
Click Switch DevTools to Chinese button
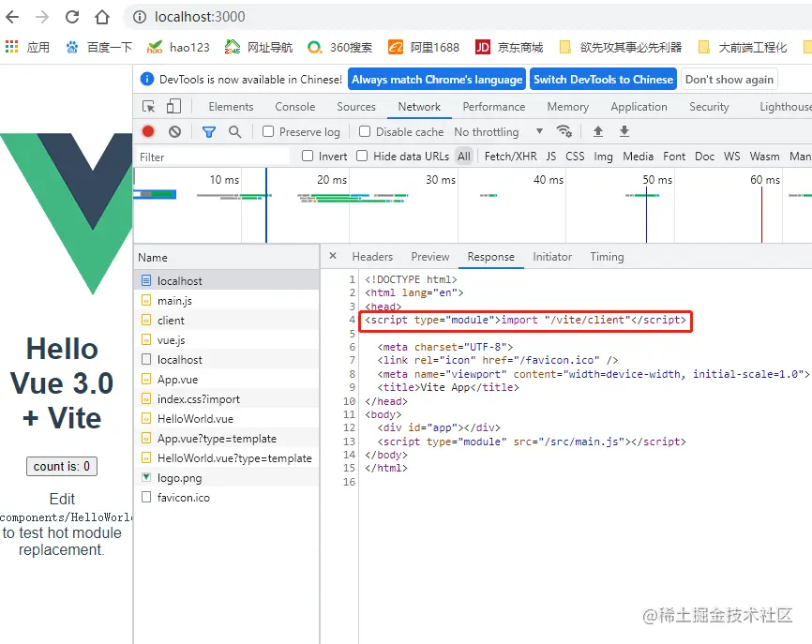click(603, 79)
